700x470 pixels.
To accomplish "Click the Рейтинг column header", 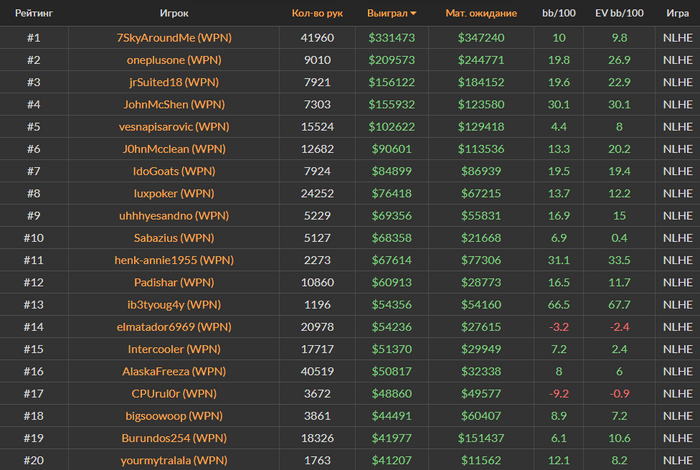I will point(34,13).
